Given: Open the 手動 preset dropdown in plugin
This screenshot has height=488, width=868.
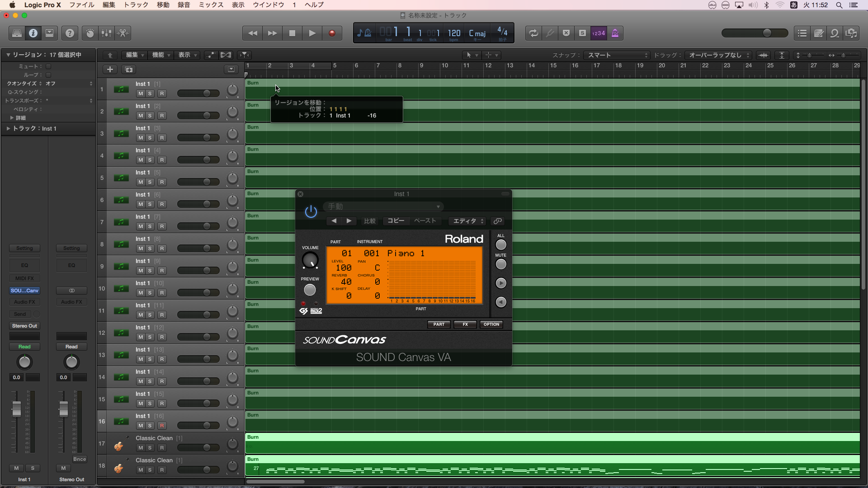Looking at the screenshot, I should [383, 206].
